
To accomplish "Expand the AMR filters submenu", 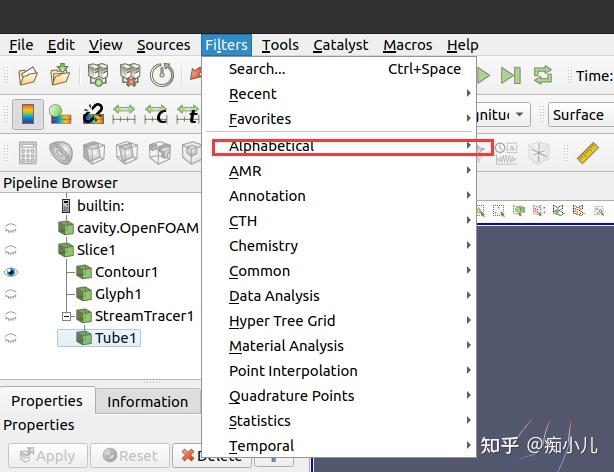I will click(x=339, y=171).
